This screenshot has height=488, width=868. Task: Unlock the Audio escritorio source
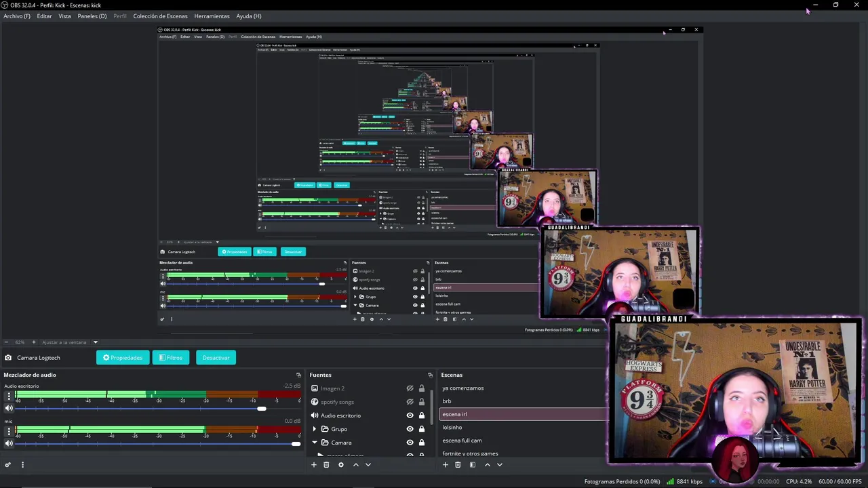[x=421, y=415]
